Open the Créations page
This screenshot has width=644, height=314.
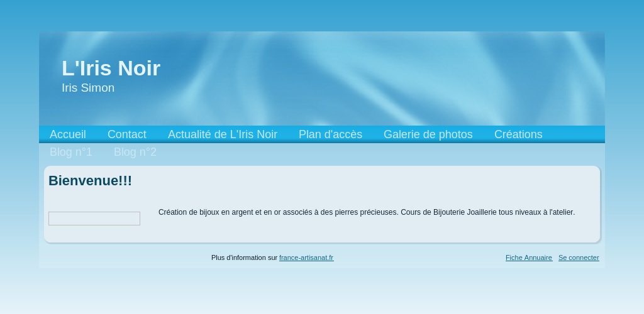[x=518, y=134]
